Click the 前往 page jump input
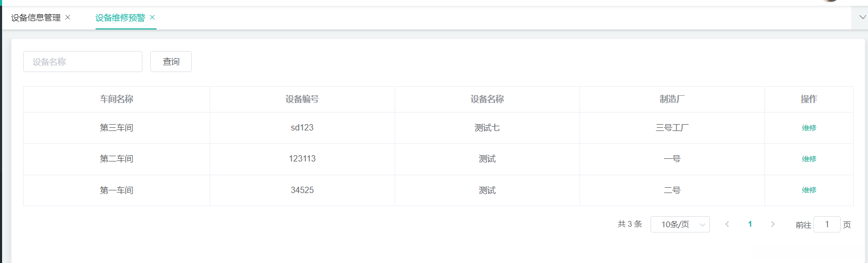This screenshot has height=263, width=868. coord(826,225)
